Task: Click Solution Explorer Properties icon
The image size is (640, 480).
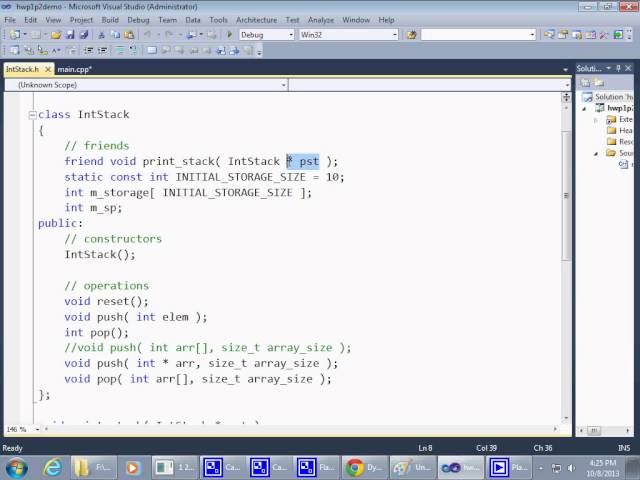Action: tap(585, 83)
